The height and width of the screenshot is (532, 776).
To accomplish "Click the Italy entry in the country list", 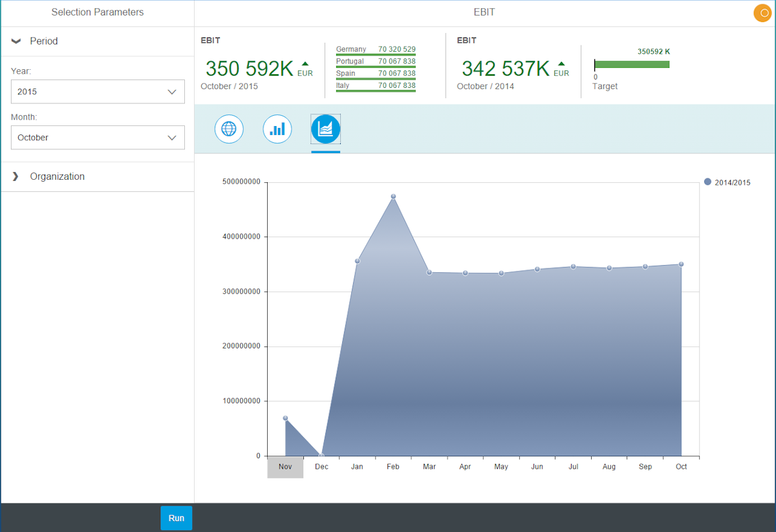I will point(376,86).
